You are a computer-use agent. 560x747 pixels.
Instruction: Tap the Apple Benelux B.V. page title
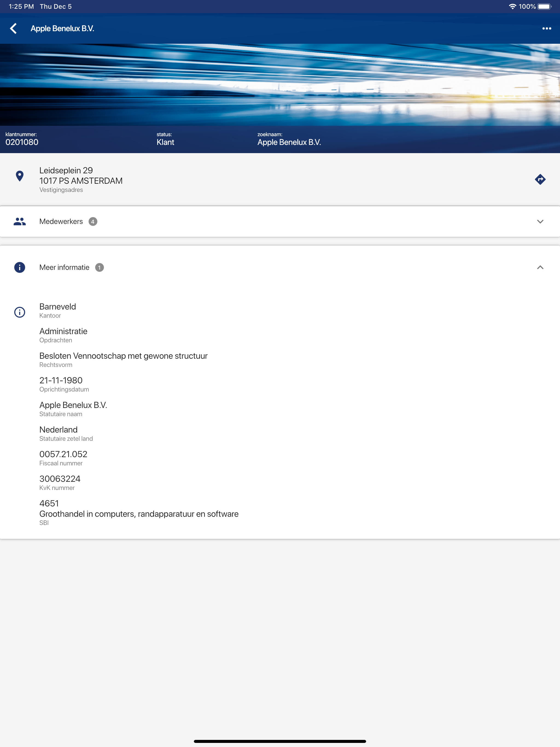click(x=62, y=28)
